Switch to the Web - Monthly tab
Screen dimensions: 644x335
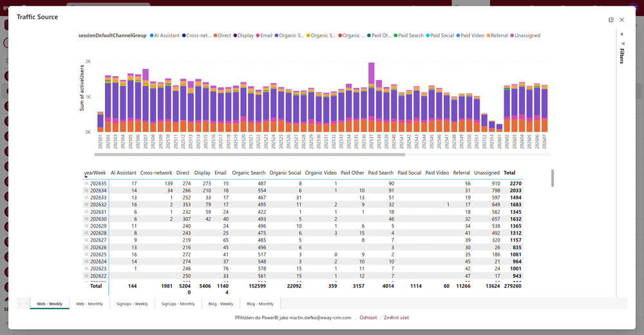pyautogui.click(x=89, y=304)
